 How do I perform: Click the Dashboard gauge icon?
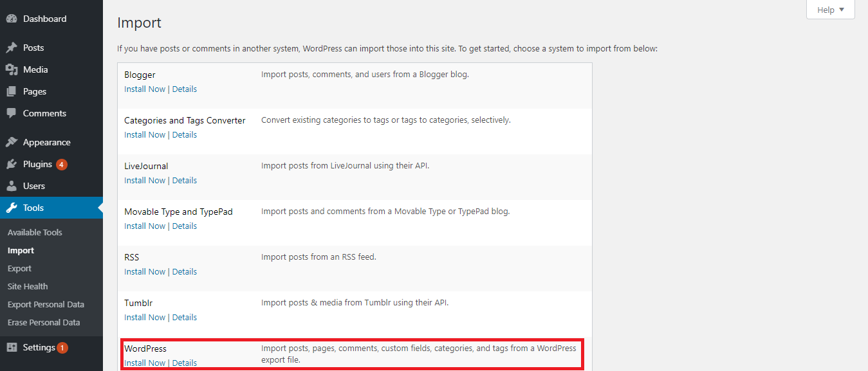point(12,19)
